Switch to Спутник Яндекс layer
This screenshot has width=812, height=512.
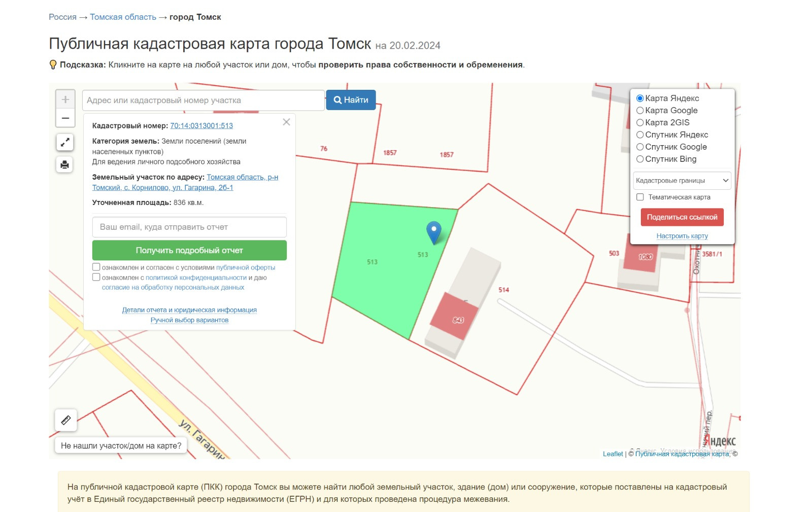click(x=640, y=135)
